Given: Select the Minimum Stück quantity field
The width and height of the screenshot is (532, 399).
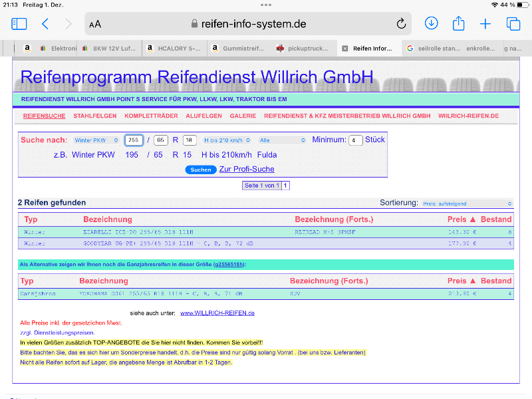Looking at the screenshot, I should coord(356,140).
